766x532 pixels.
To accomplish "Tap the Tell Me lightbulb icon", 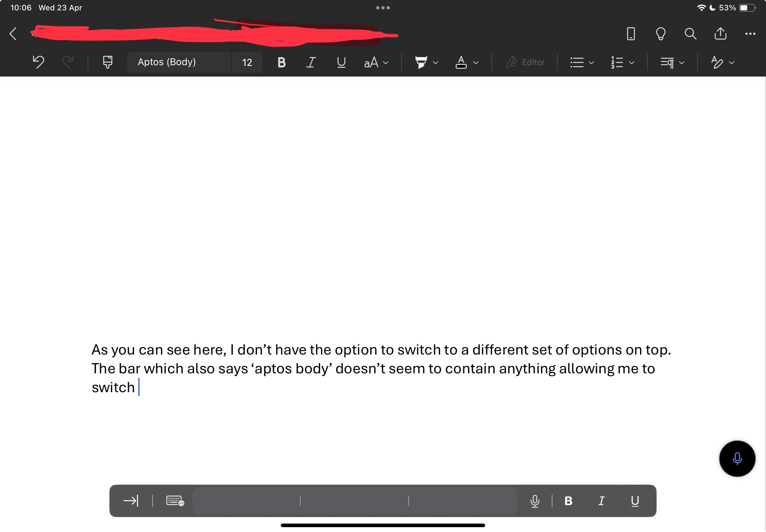I will tap(660, 34).
